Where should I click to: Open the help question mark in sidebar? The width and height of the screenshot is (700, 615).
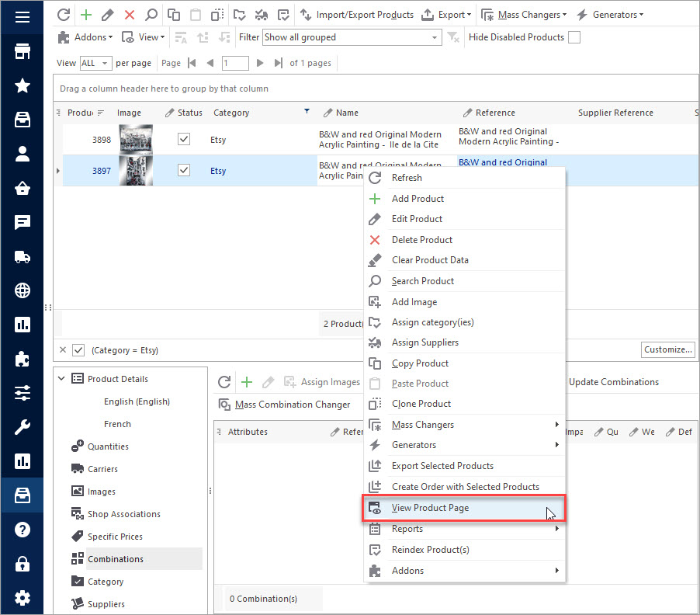tap(23, 530)
